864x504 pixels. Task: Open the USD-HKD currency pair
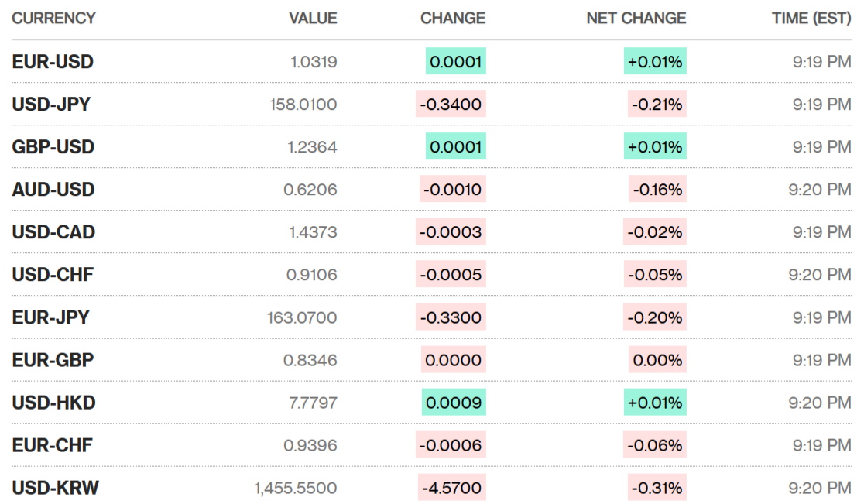pyautogui.click(x=53, y=403)
